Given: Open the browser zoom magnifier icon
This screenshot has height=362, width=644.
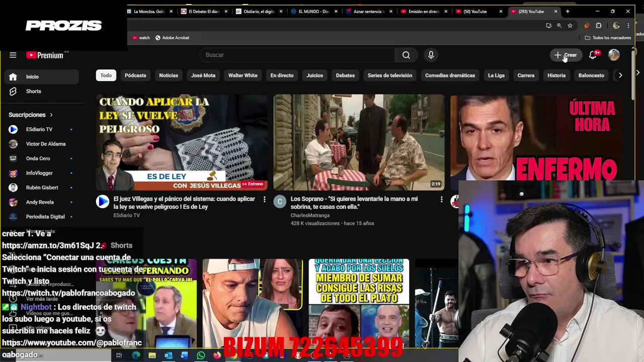Looking at the screenshot, I should (x=559, y=25).
